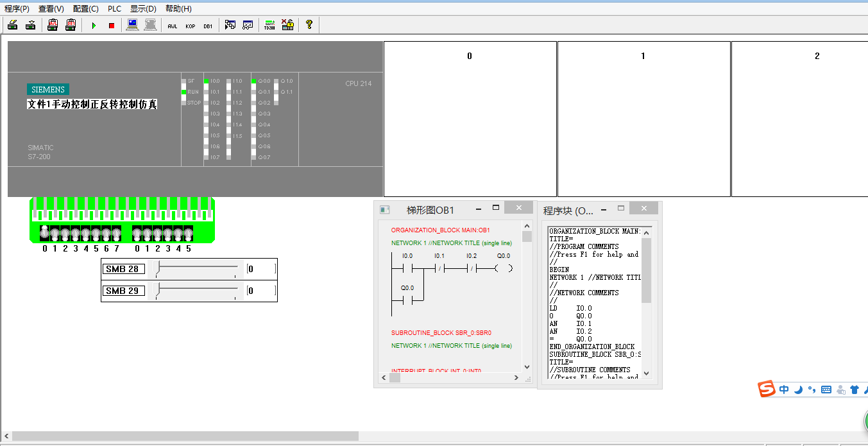Open the 显示(D) menu

click(143, 8)
